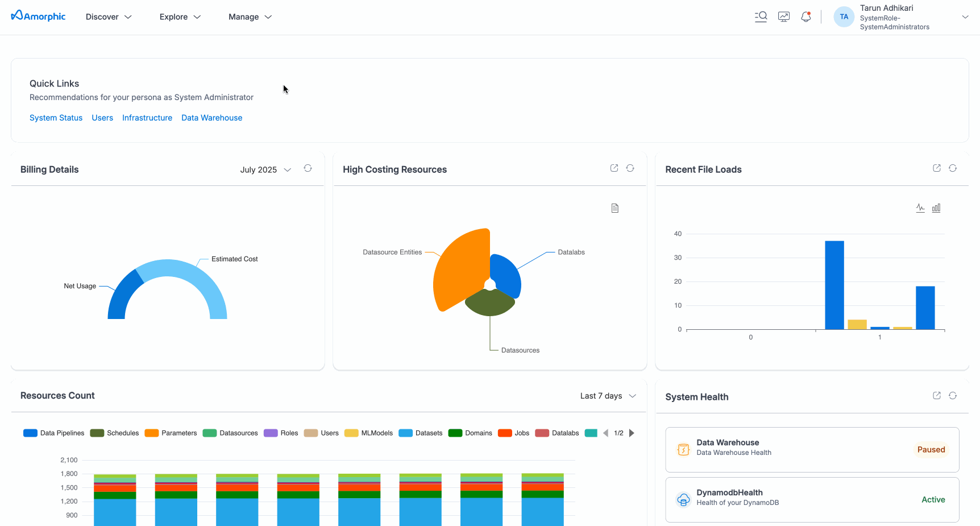
Task: Switch Recent File Loads to bar chart
Action: 936,208
